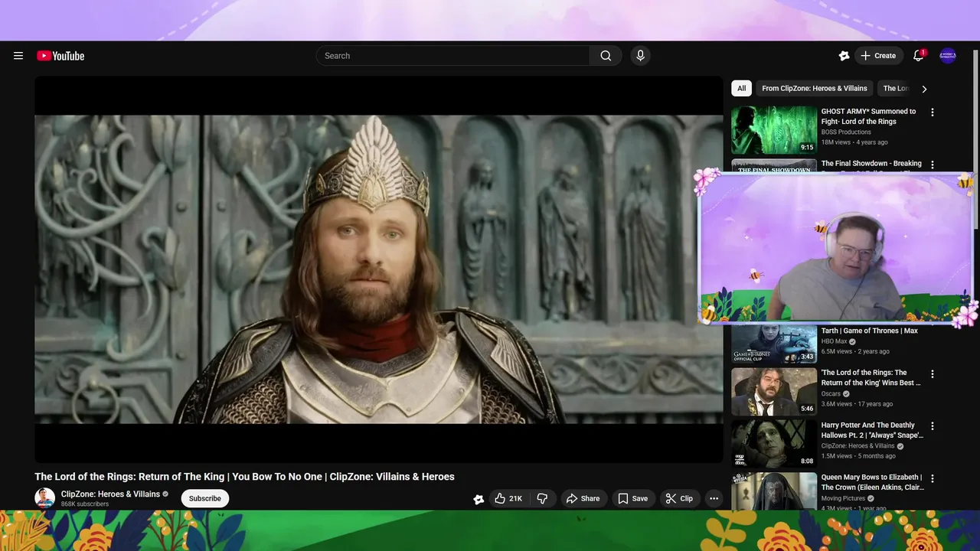
Task: Open 'Tarth | Game of Thrones | Max' title
Action: click(869, 331)
